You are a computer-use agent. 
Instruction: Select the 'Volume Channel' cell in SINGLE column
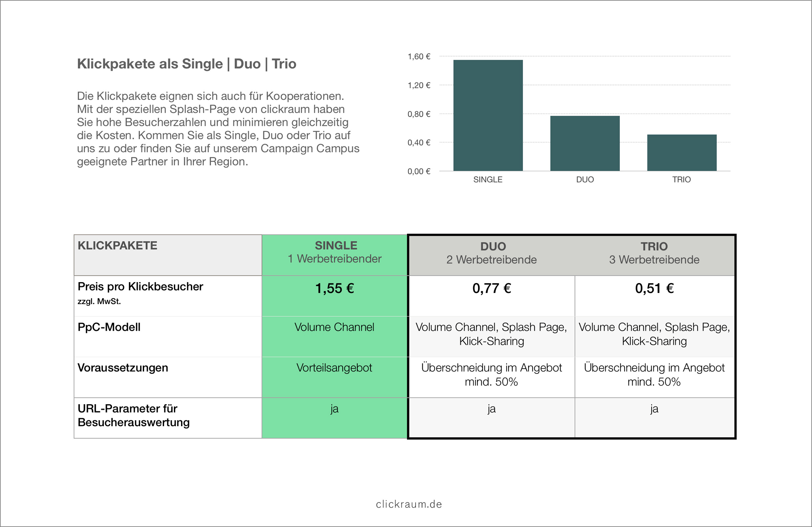(335, 336)
